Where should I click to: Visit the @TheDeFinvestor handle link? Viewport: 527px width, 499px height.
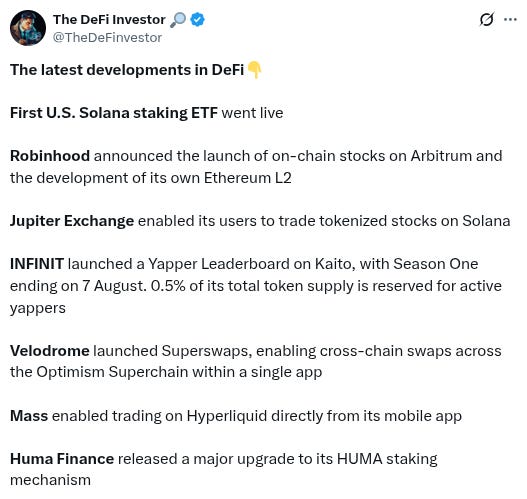click(x=107, y=38)
